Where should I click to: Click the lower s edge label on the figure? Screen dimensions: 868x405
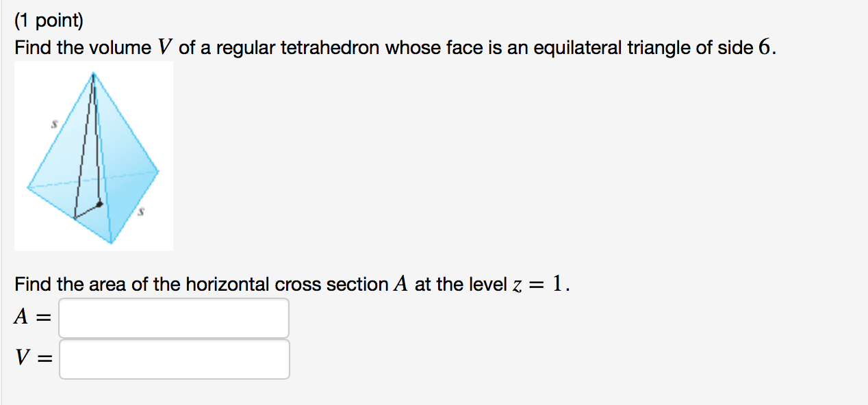(142, 212)
